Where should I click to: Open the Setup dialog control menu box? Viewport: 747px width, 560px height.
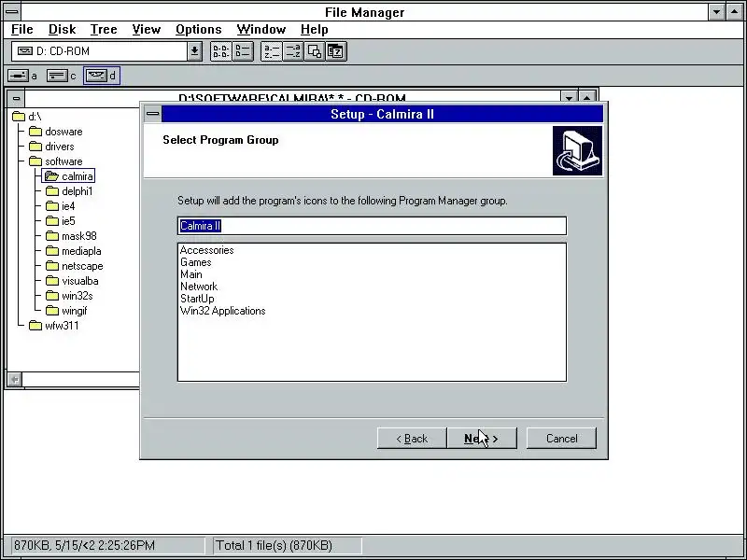click(153, 114)
